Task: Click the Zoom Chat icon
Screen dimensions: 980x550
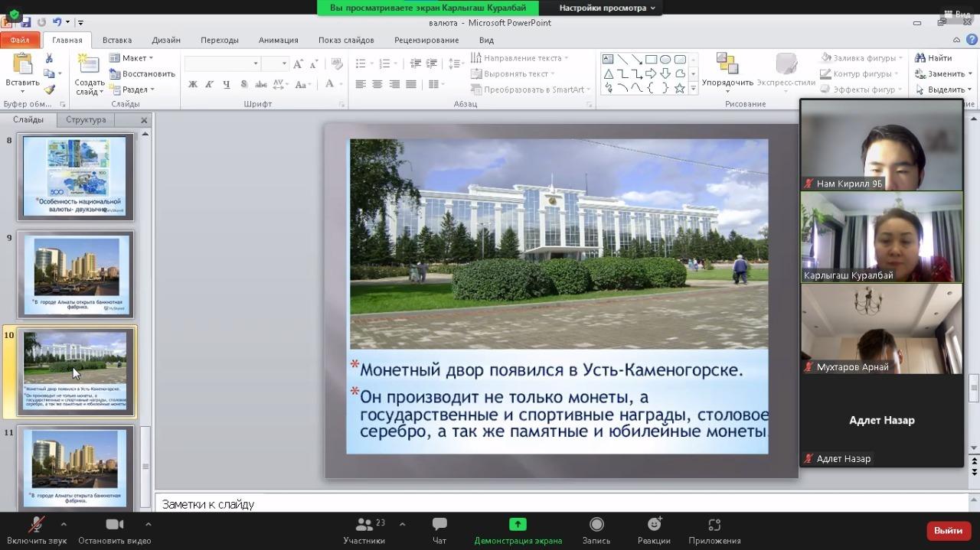Action: (x=439, y=525)
